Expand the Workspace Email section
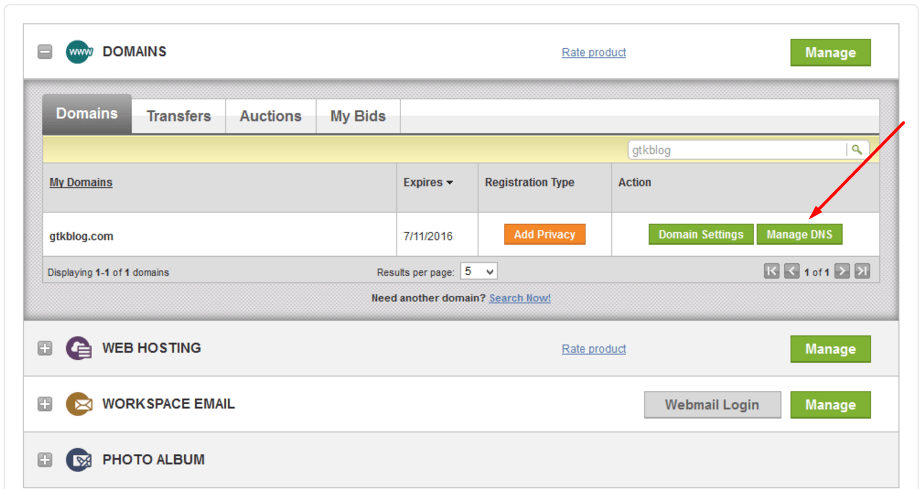 (45, 404)
